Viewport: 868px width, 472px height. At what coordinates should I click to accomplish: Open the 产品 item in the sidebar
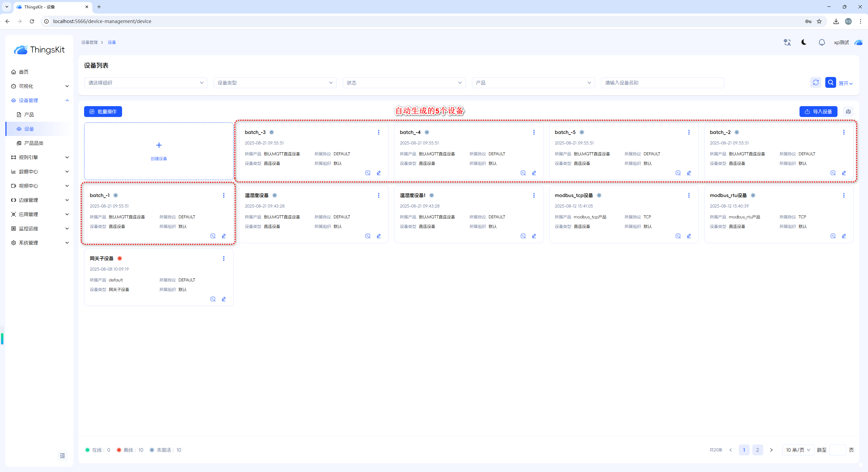coord(29,115)
